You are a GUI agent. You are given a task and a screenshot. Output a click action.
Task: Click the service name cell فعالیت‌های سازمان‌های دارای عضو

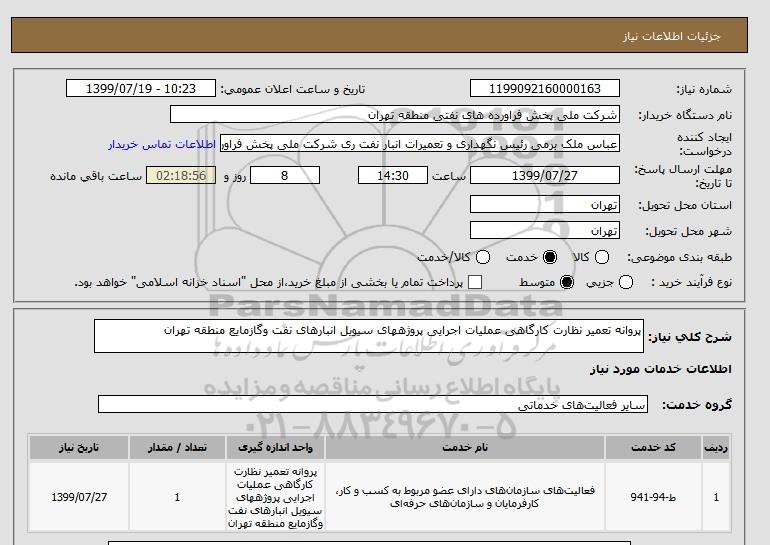465,497
